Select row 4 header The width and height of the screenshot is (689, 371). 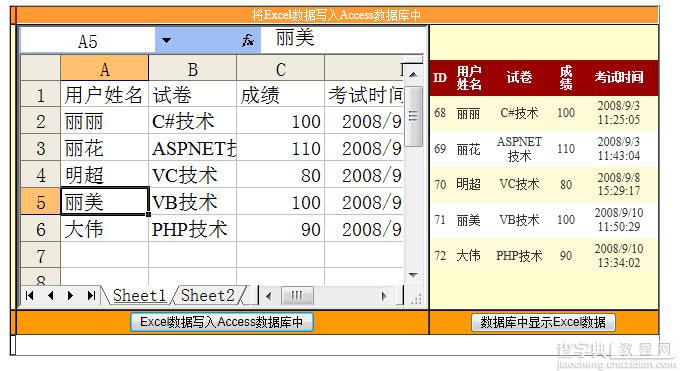40,175
